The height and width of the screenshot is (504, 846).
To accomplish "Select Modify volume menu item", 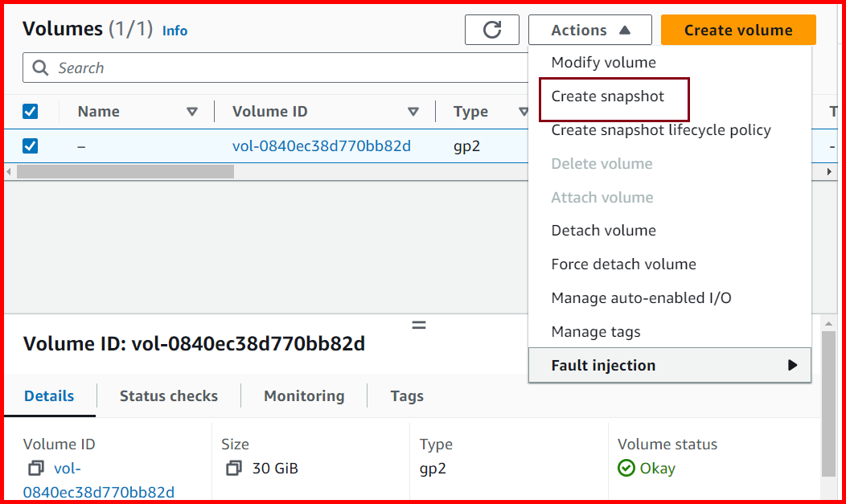I will tap(603, 62).
